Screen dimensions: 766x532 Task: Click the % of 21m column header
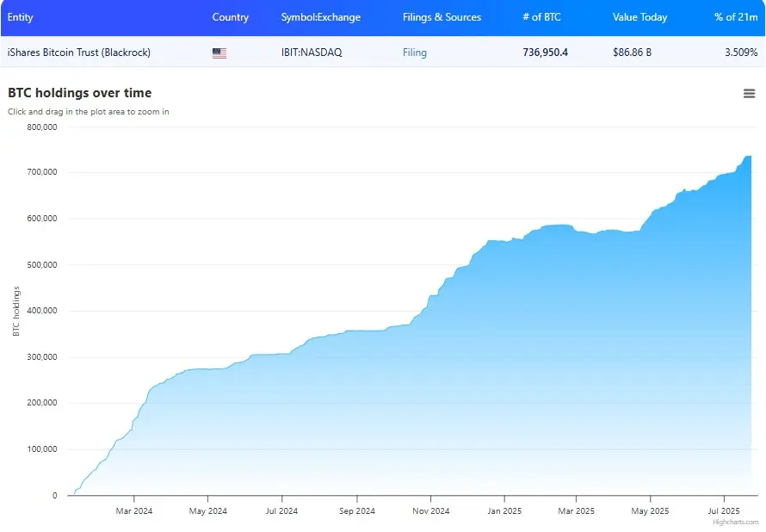pos(736,17)
